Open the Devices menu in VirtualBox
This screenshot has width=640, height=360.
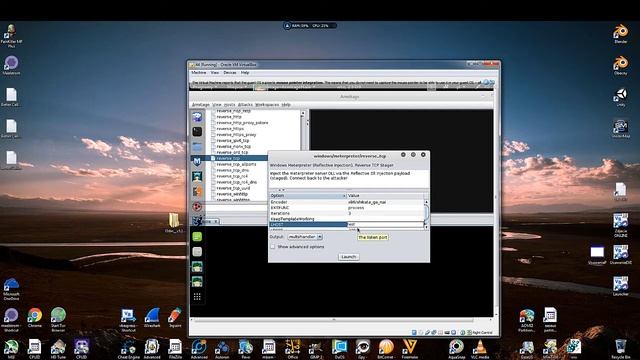(229, 73)
